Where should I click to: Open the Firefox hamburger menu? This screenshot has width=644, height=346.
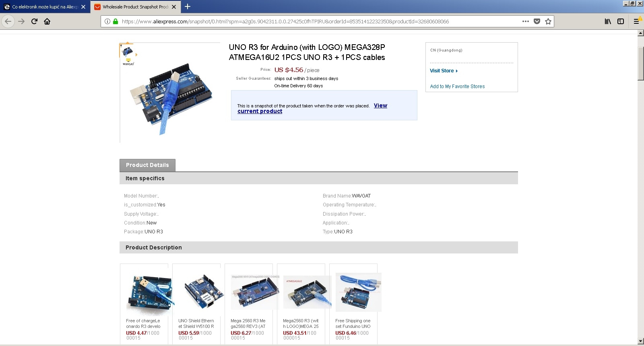(637, 21)
